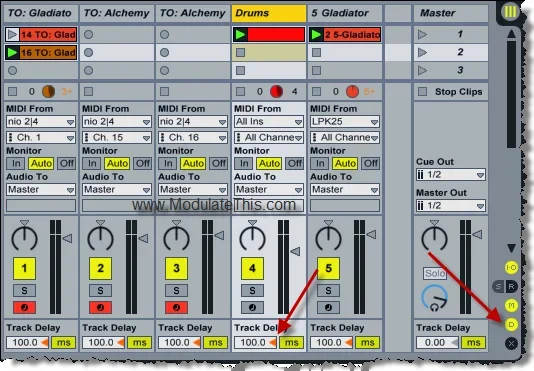Launch clip 16 TO: Glad

[x=12, y=53]
